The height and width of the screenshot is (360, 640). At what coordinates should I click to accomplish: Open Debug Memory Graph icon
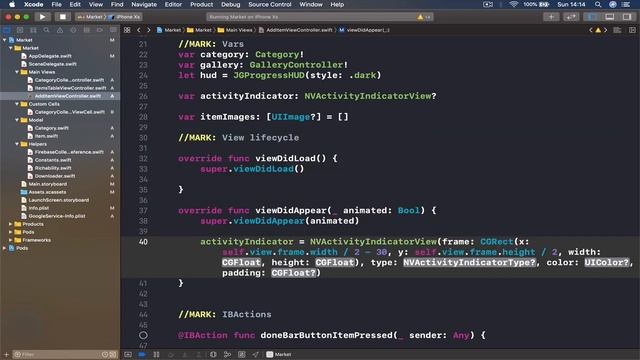[227, 355]
